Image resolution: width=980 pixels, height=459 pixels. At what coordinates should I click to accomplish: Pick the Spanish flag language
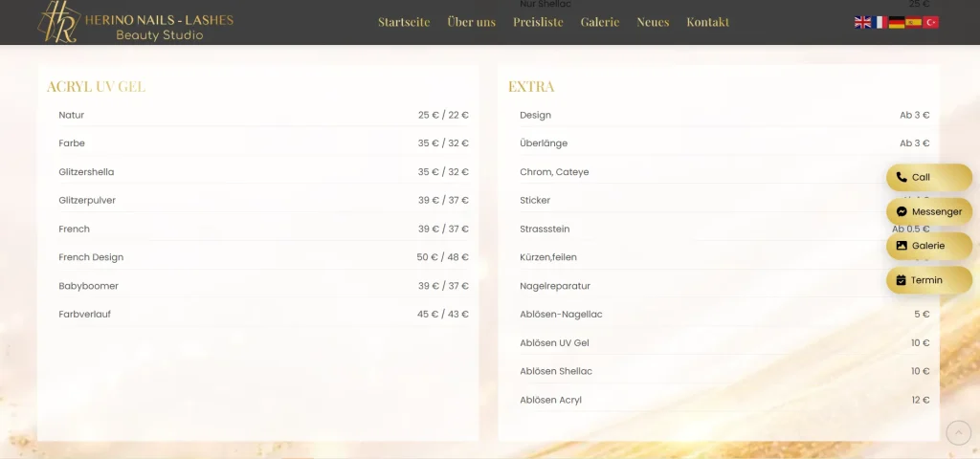click(x=913, y=22)
